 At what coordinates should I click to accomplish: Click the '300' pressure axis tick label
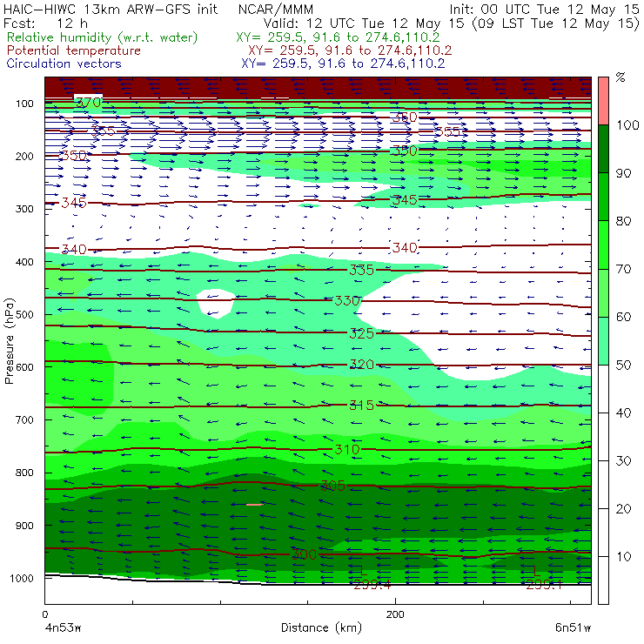(x=24, y=209)
